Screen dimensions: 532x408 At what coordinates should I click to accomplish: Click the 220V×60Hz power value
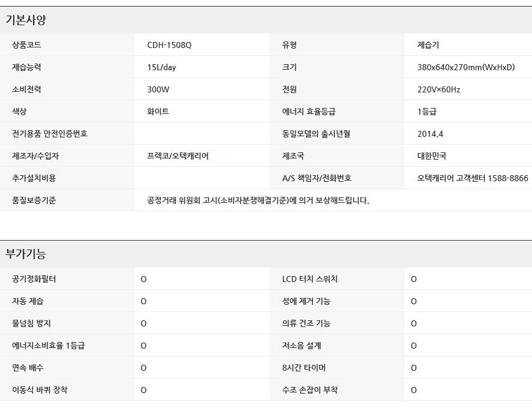[x=438, y=89]
